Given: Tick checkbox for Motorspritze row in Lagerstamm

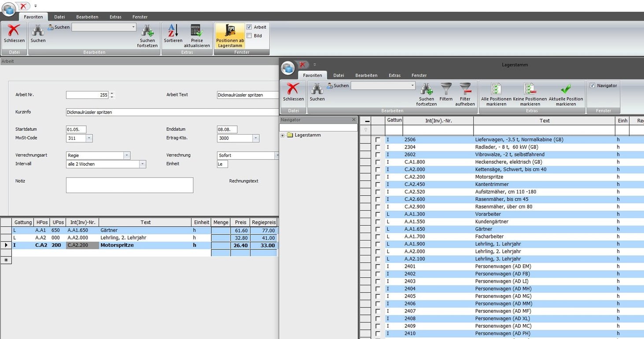Looking at the screenshot, I should point(378,177).
